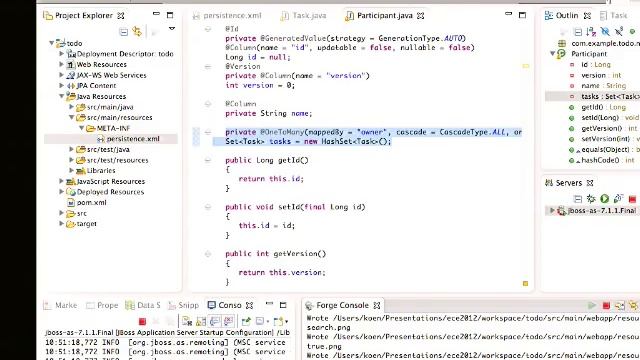This screenshot has width=640, height=360.
Task: Click third icon in Forge Console toolbar
Action: click(620, 306)
